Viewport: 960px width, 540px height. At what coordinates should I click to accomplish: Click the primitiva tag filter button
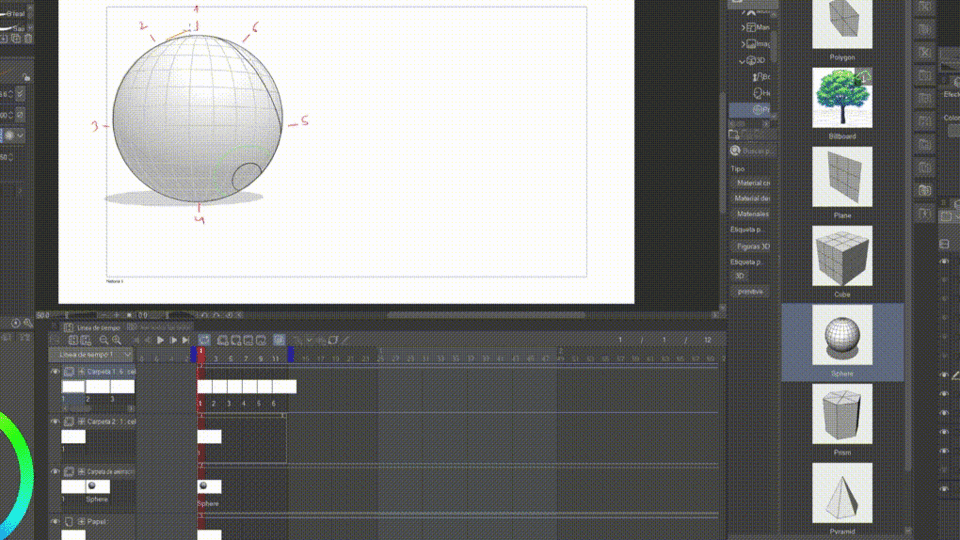click(751, 291)
